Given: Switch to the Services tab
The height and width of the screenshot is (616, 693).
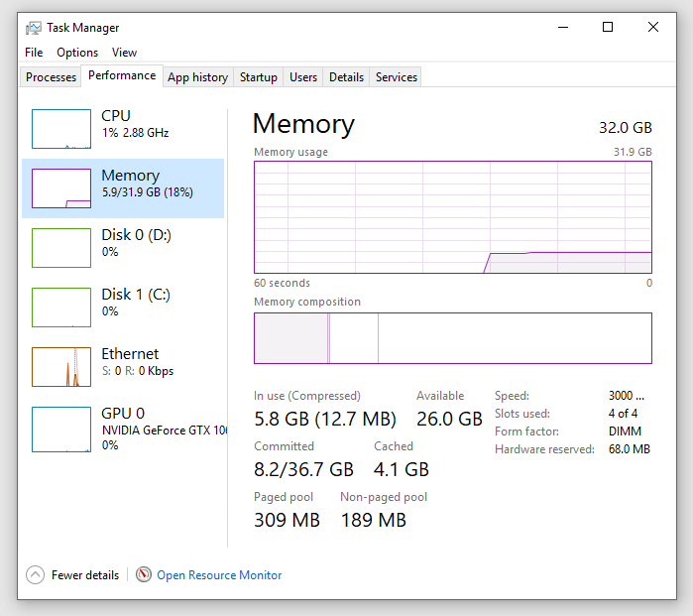Looking at the screenshot, I should click(x=397, y=77).
